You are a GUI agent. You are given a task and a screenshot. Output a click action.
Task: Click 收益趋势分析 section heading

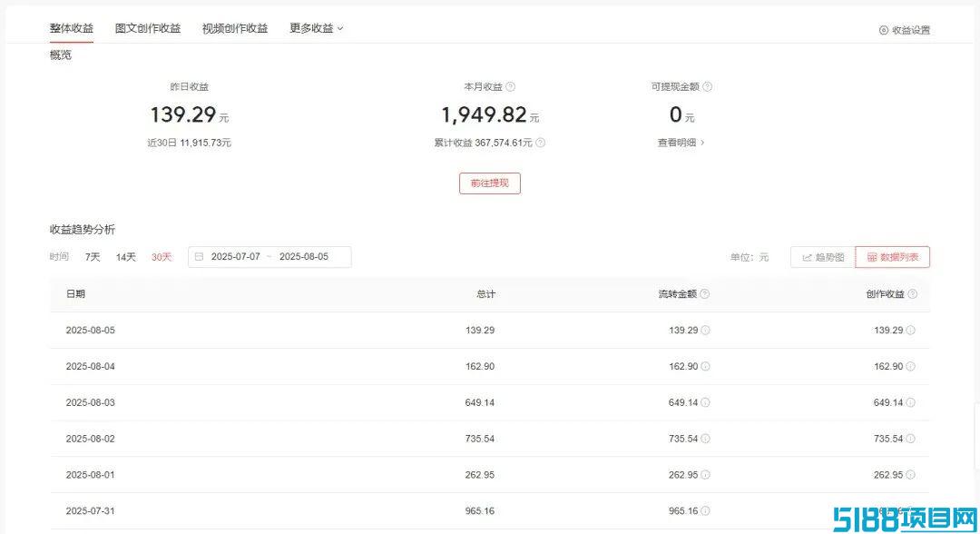(83, 230)
